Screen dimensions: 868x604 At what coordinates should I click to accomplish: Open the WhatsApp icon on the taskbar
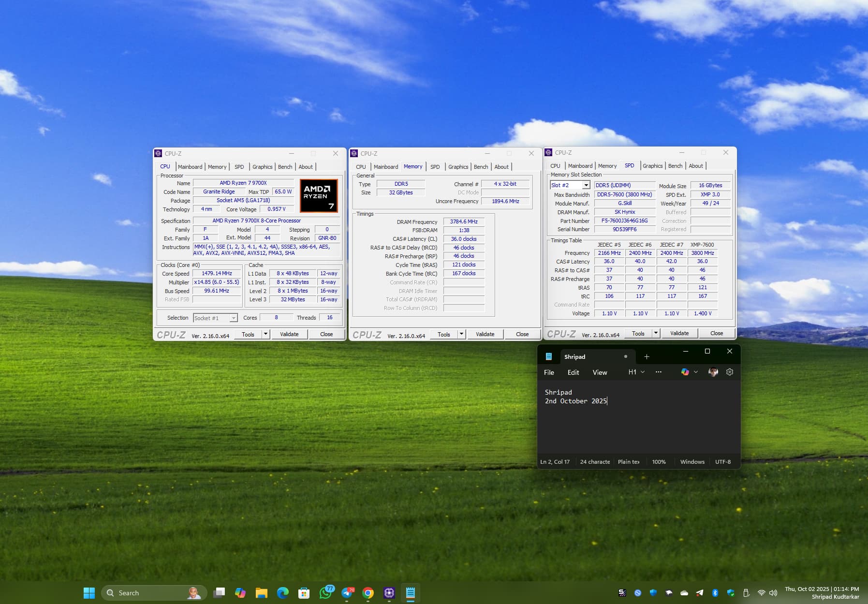[x=325, y=593]
